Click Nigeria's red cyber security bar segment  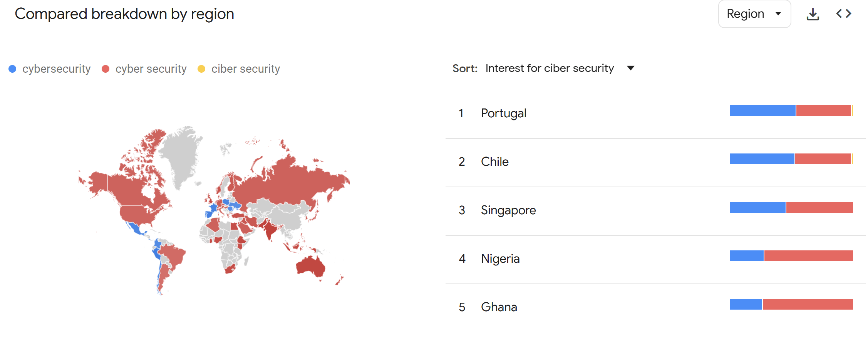click(808, 256)
